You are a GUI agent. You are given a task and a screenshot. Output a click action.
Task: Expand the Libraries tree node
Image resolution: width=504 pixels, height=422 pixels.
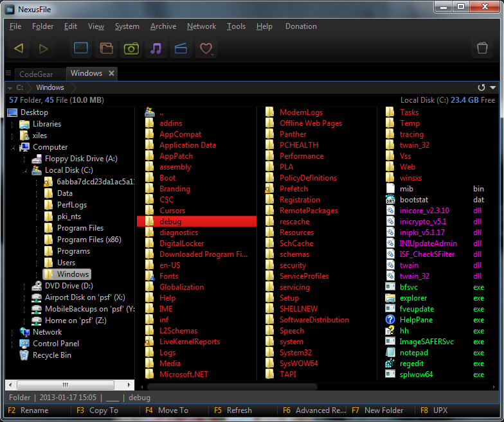pyautogui.click(x=13, y=124)
